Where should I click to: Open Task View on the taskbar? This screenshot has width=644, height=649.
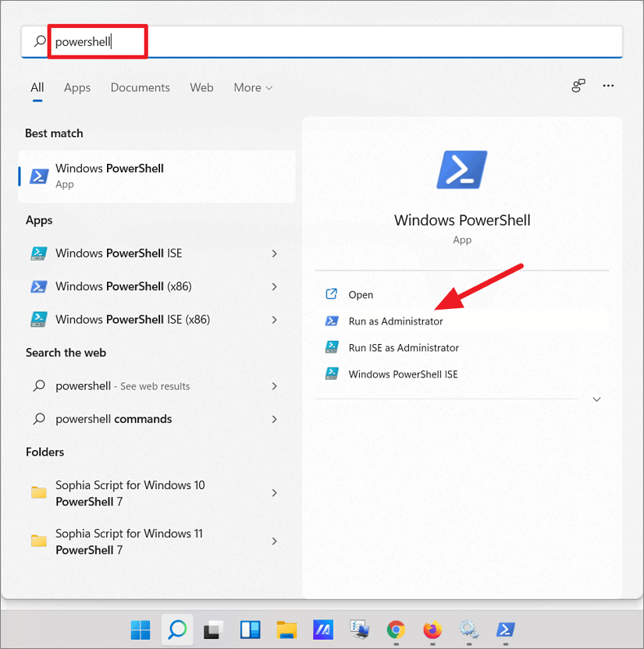tap(214, 630)
